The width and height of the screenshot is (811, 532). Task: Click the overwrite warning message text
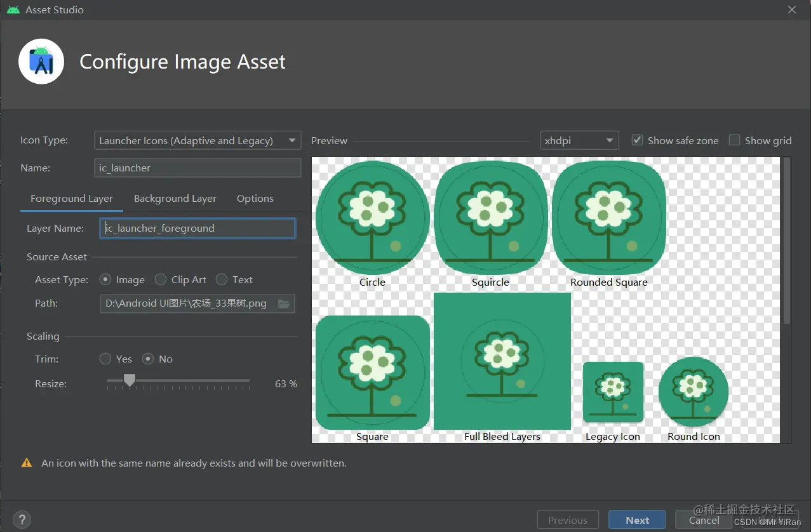point(194,463)
